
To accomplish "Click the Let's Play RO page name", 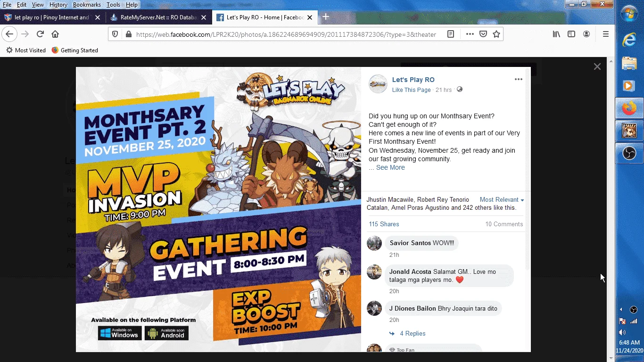I will coord(413,80).
